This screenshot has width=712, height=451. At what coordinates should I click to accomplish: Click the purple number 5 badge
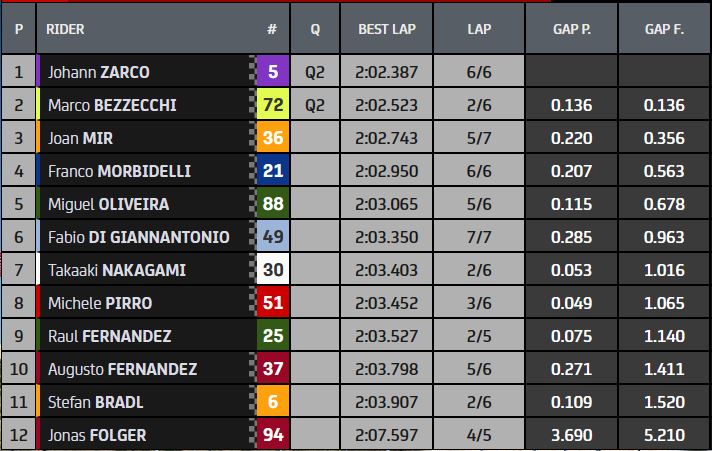(x=273, y=72)
